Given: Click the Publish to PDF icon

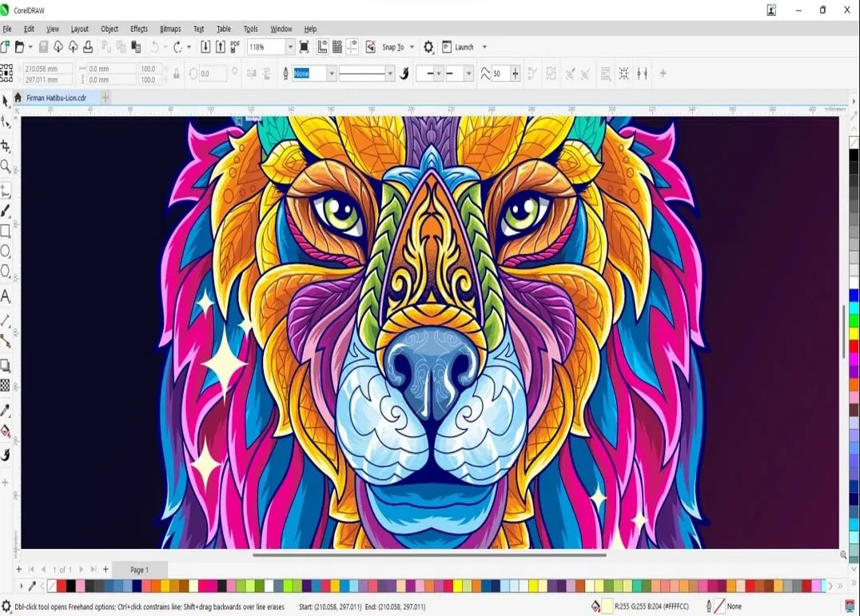Looking at the screenshot, I should point(235,47).
